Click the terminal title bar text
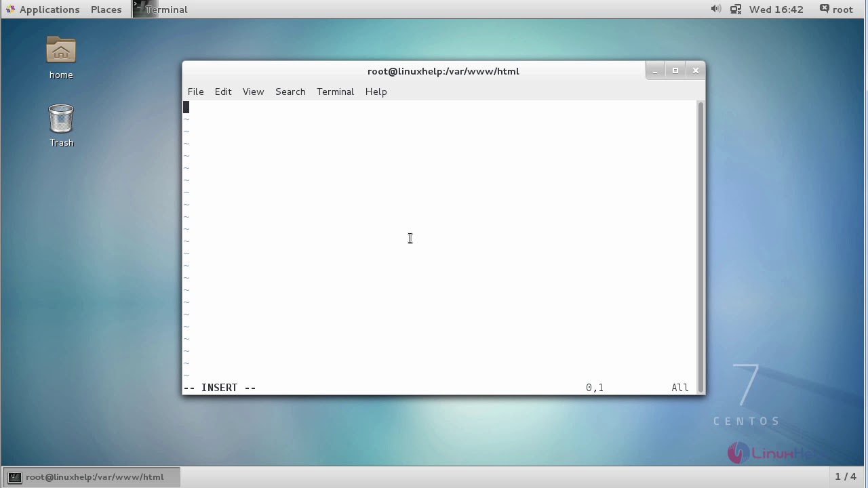Image resolution: width=868 pixels, height=488 pixels. tap(443, 71)
